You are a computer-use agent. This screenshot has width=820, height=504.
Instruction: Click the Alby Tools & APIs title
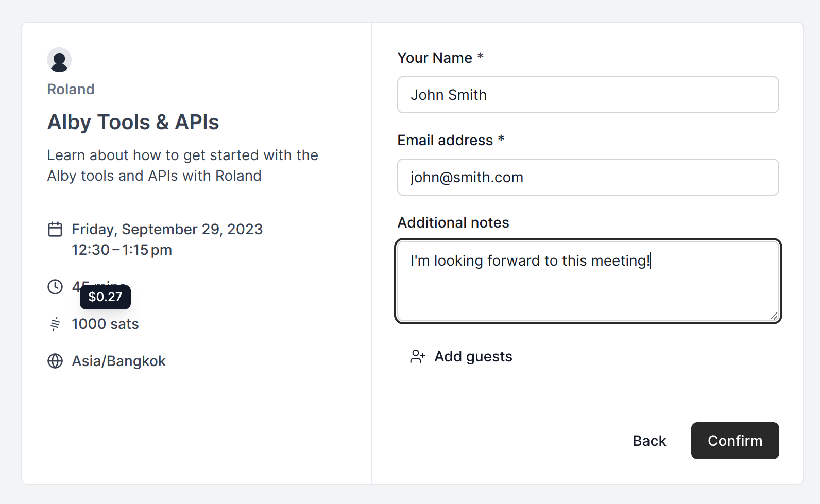133,122
